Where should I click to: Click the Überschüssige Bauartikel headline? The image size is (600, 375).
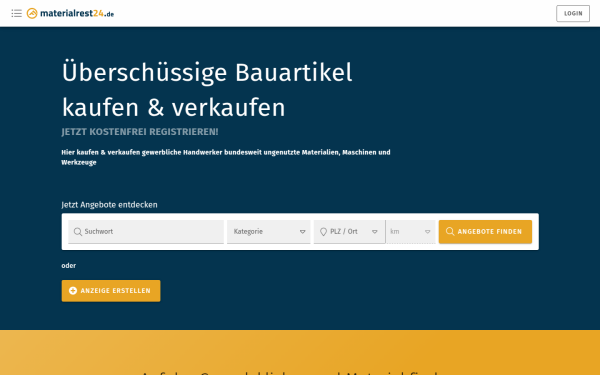tap(207, 90)
